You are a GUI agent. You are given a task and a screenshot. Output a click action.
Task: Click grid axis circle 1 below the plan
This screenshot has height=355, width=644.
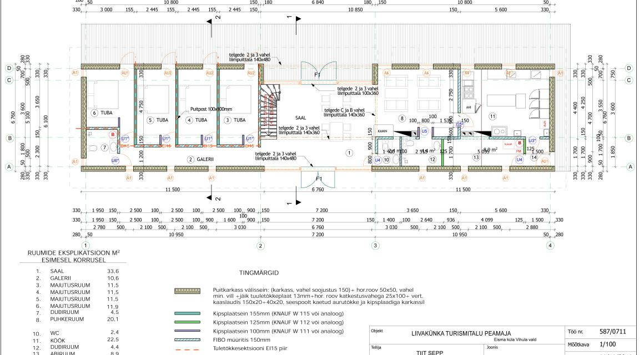[x=85, y=246]
